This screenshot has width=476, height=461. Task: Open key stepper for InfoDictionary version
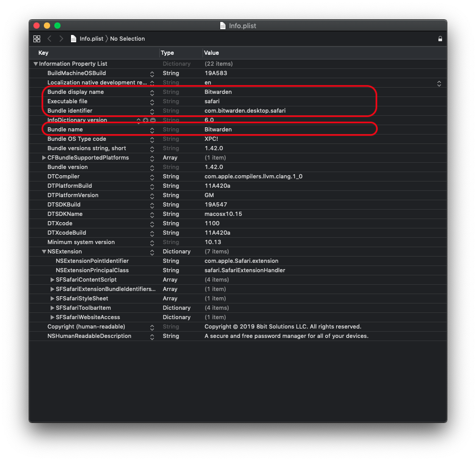coord(138,120)
